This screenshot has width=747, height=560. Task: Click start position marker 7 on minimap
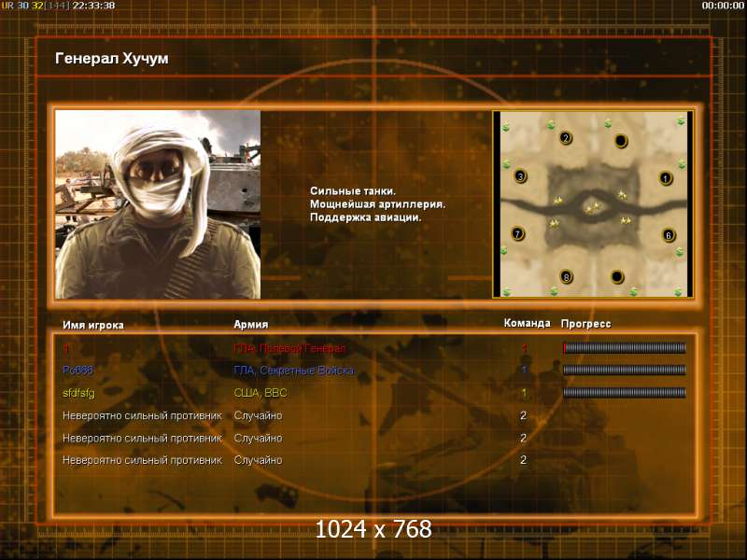pos(518,233)
